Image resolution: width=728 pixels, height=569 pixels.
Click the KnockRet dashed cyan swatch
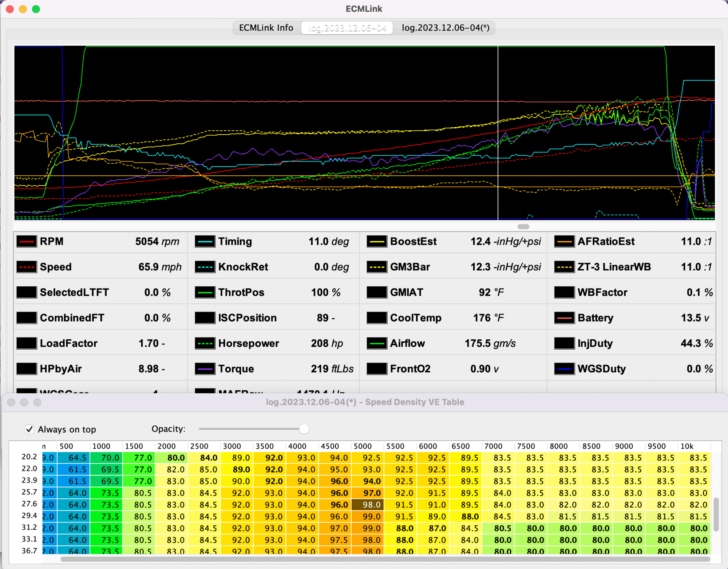(205, 267)
